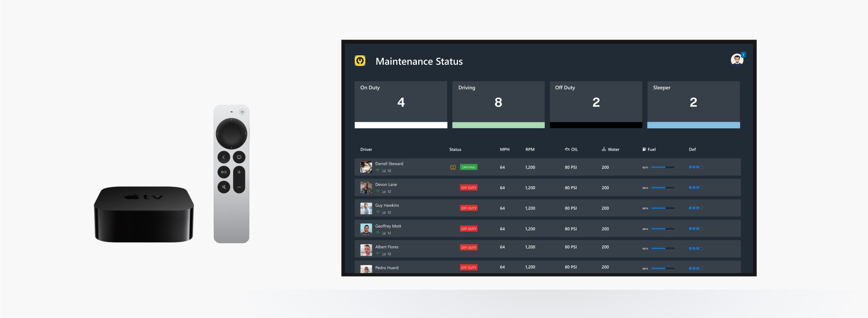Image resolution: width=868 pixels, height=318 pixels.
Task: Click the fuel level bar for Guy Hawkins
Action: pos(663,208)
